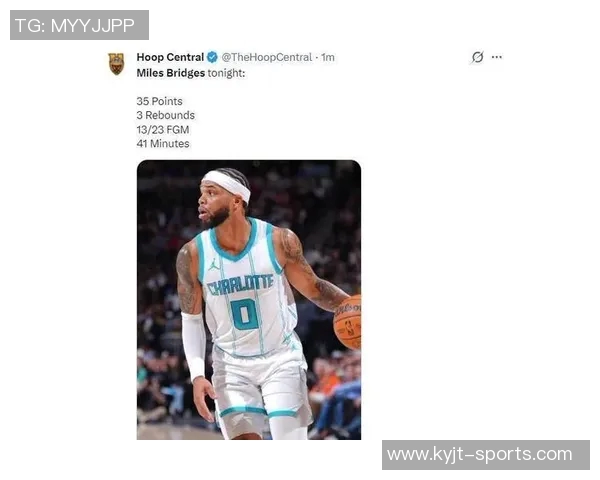Open the Hoop Central profile avatar
This screenshot has width=600, height=480.
(116, 64)
